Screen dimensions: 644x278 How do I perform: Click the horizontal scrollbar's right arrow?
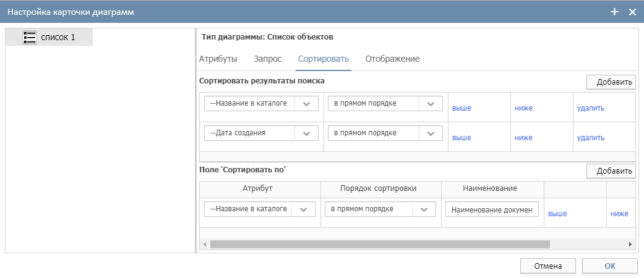[630, 244]
